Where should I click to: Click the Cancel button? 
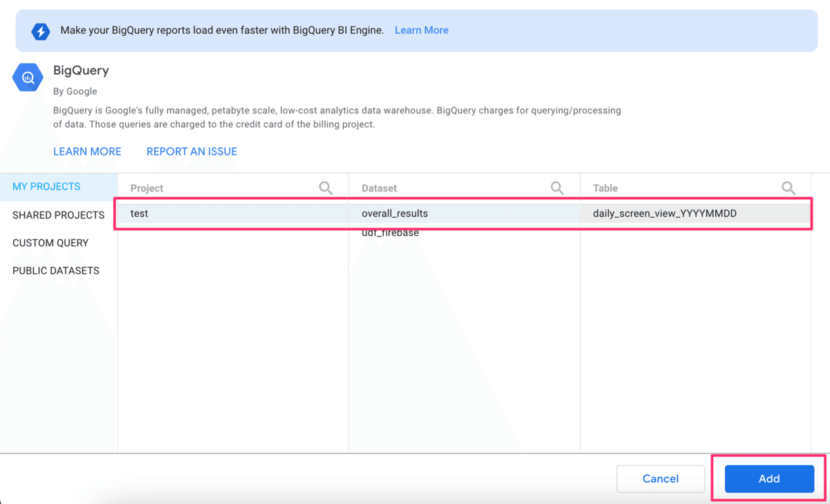(x=660, y=478)
